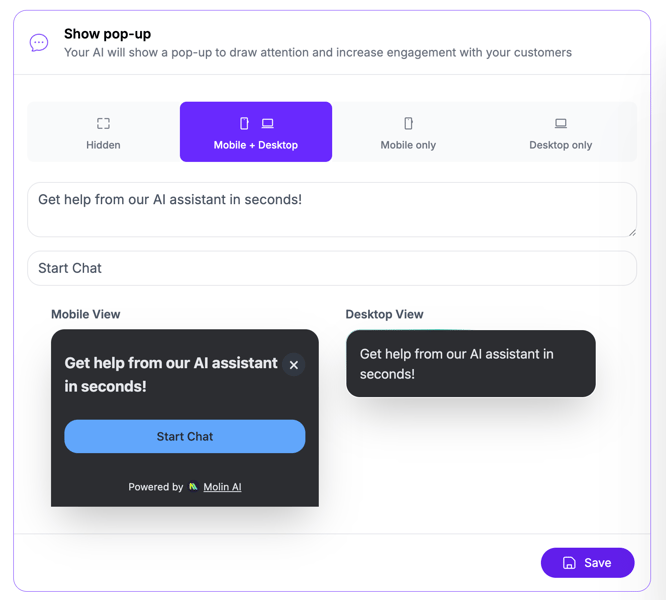Click the phone icon above Mobile only
The height and width of the screenshot is (600, 666).
click(408, 123)
